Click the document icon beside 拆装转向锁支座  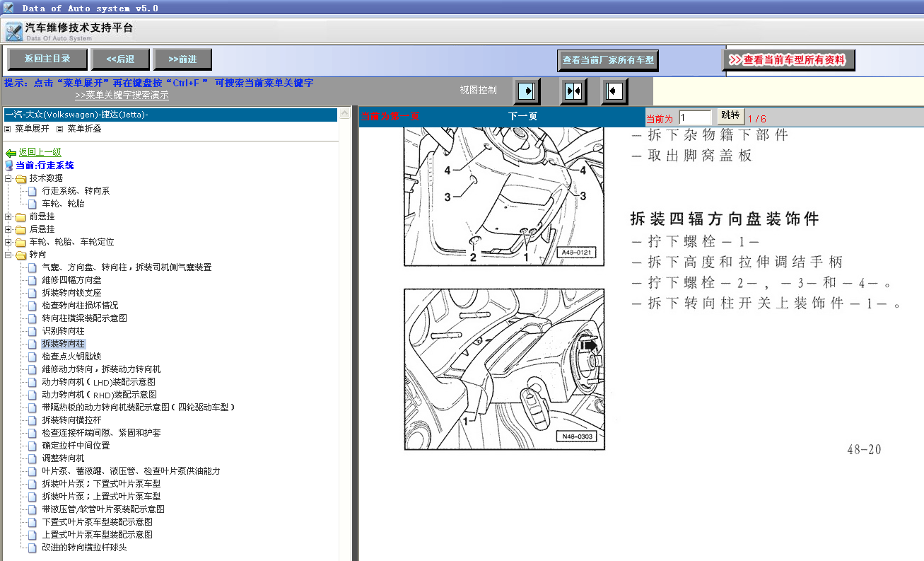33,293
